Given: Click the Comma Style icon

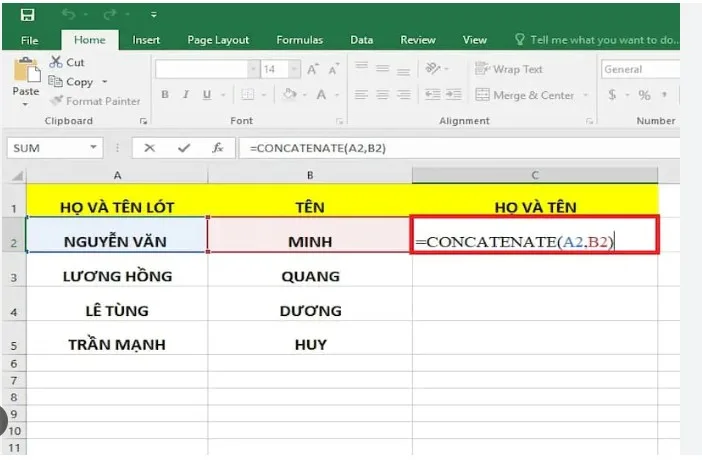Looking at the screenshot, I should point(665,95).
